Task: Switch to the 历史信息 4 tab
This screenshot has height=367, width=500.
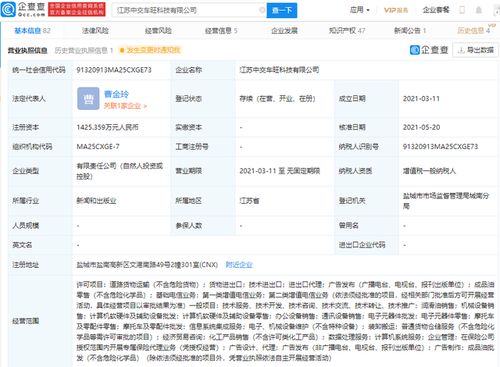Action: click(473, 31)
